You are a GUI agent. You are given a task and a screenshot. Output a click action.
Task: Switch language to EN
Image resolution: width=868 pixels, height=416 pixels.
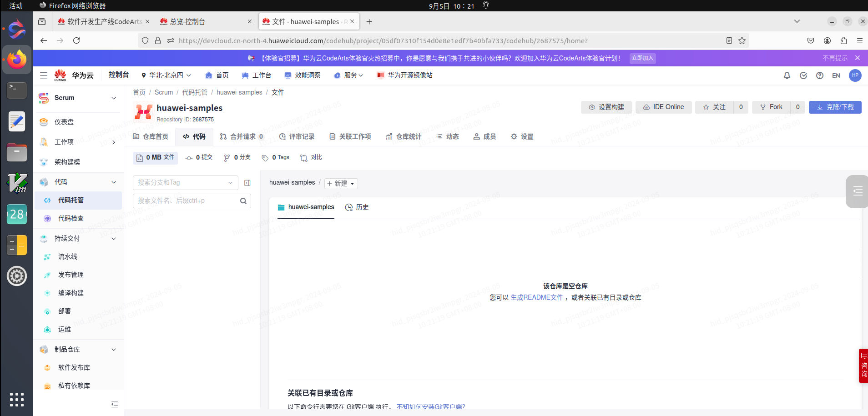(836, 75)
